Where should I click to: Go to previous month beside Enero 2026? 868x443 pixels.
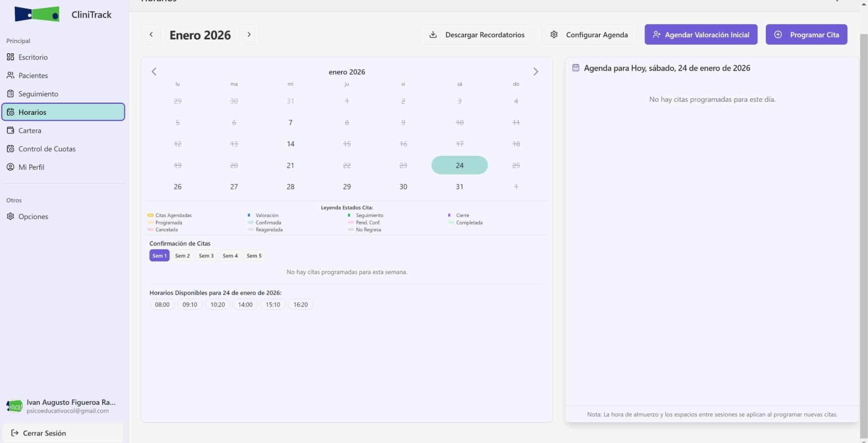point(151,34)
